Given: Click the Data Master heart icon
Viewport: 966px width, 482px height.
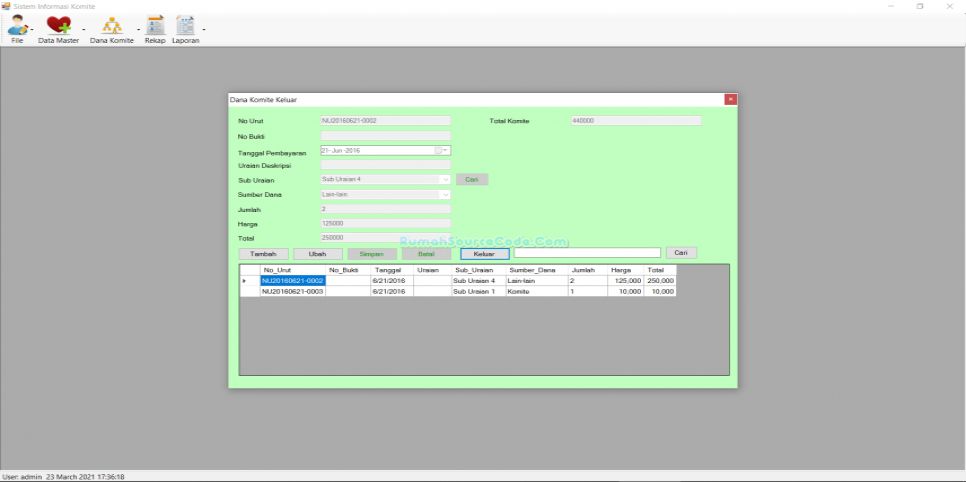Looking at the screenshot, I should click(x=58, y=26).
